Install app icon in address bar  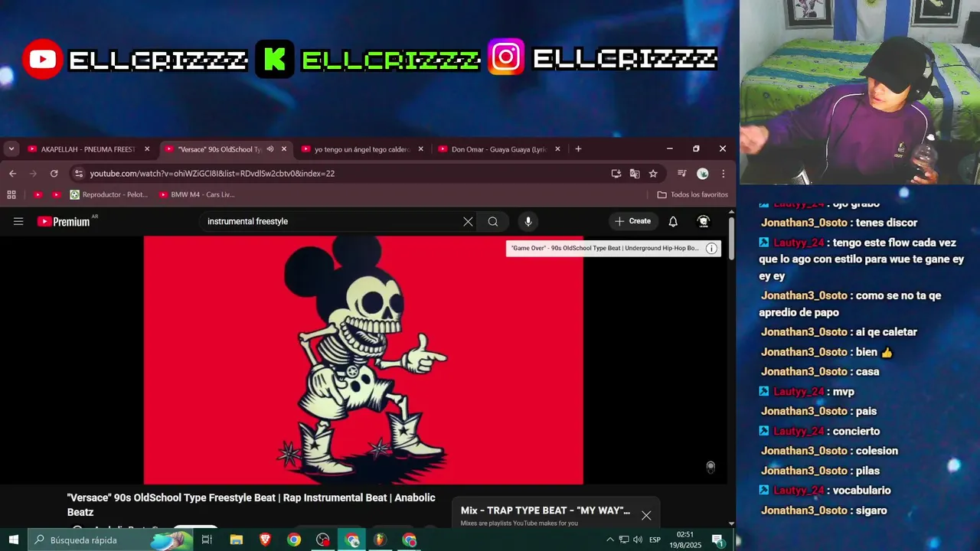(616, 174)
